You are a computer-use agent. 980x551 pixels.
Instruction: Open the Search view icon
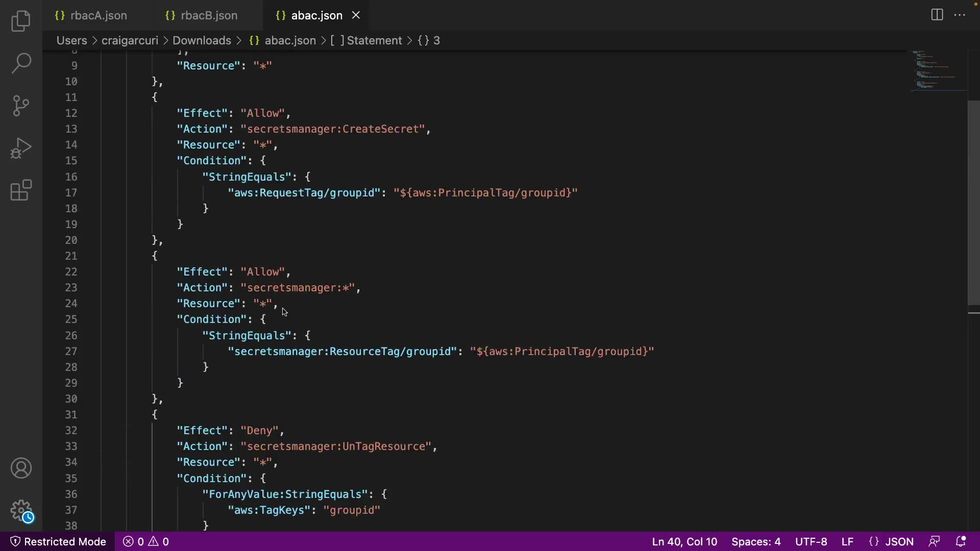pyautogui.click(x=21, y=63)
